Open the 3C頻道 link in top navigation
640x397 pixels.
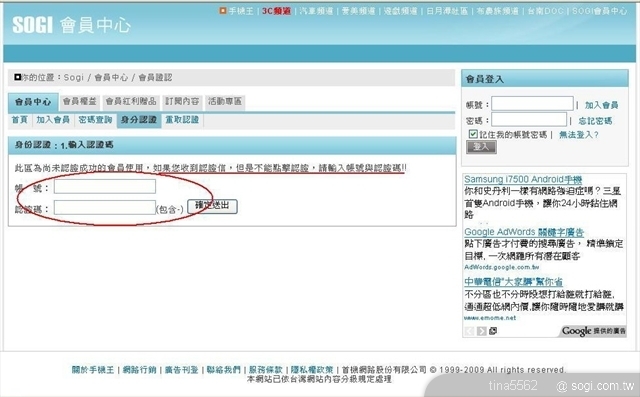click(x=276, y=11)
